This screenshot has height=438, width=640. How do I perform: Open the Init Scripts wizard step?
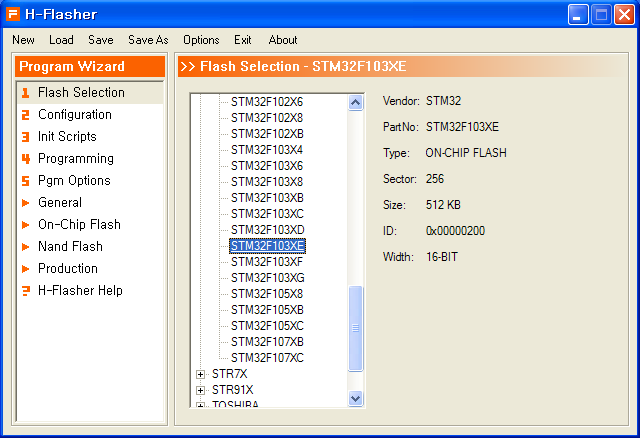pos(91,137)
